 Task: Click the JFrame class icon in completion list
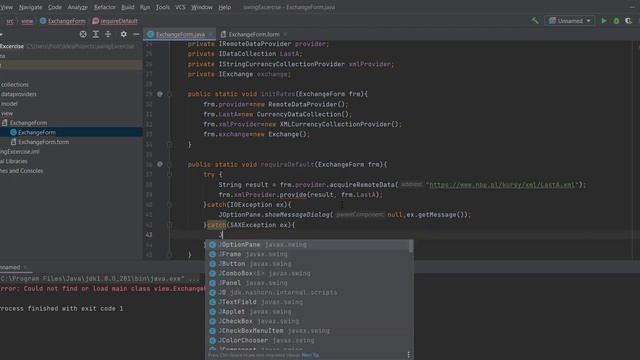pyautogui.click(x=212, y=254)
